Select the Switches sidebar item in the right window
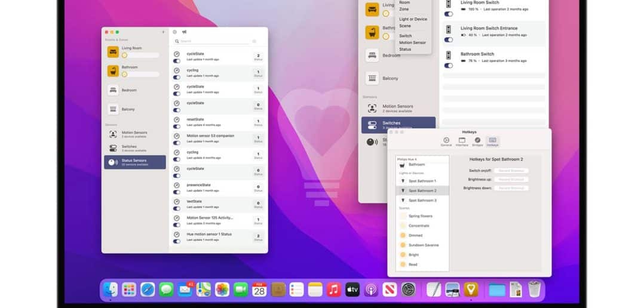644x308 pixels. [x=398, y=124]
